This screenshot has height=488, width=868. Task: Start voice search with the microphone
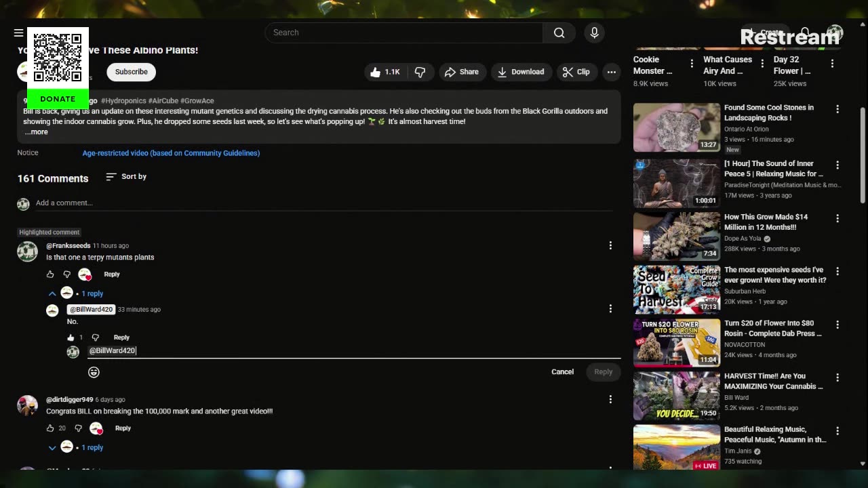594,33
